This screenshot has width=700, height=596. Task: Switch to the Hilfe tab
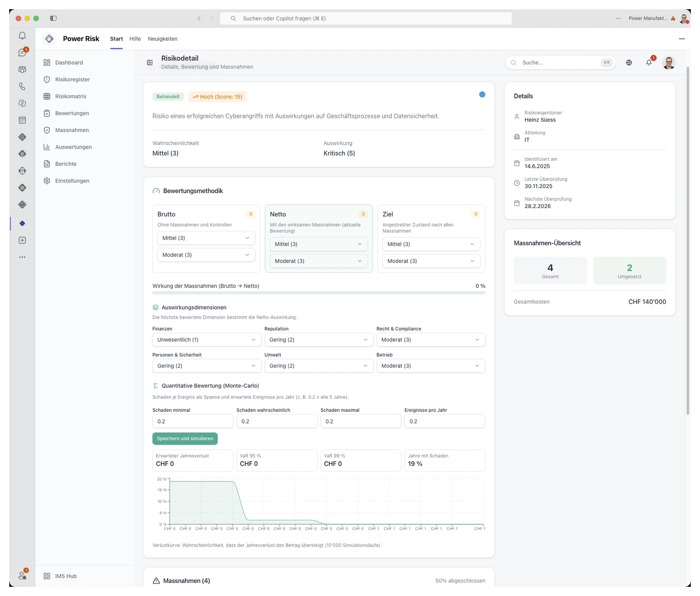[135, 39]
